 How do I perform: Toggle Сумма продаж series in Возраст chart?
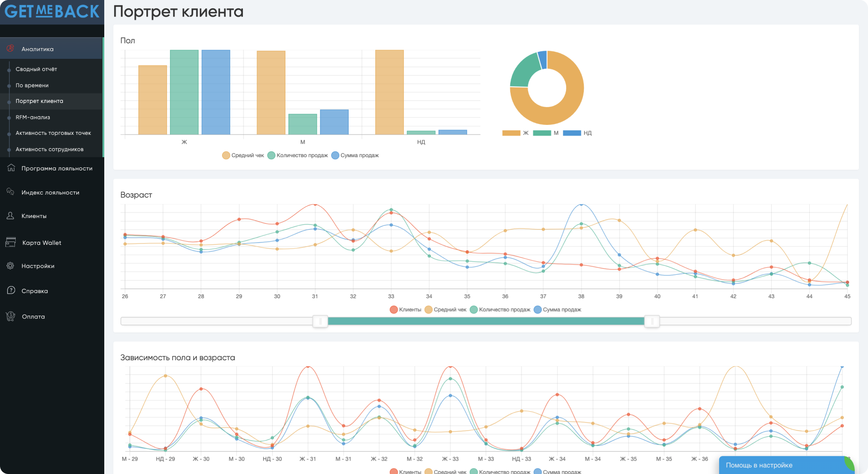point(558,309)
